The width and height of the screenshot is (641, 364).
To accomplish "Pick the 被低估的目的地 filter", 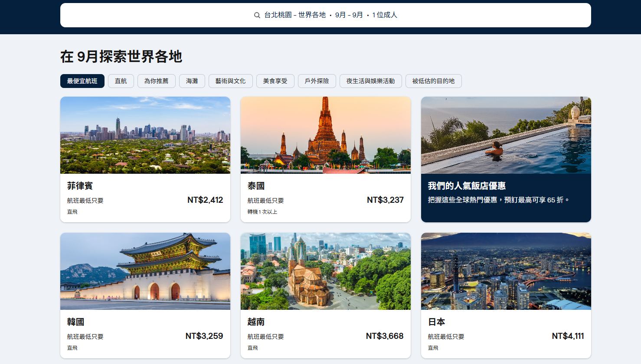I will (x=434, y=81).
